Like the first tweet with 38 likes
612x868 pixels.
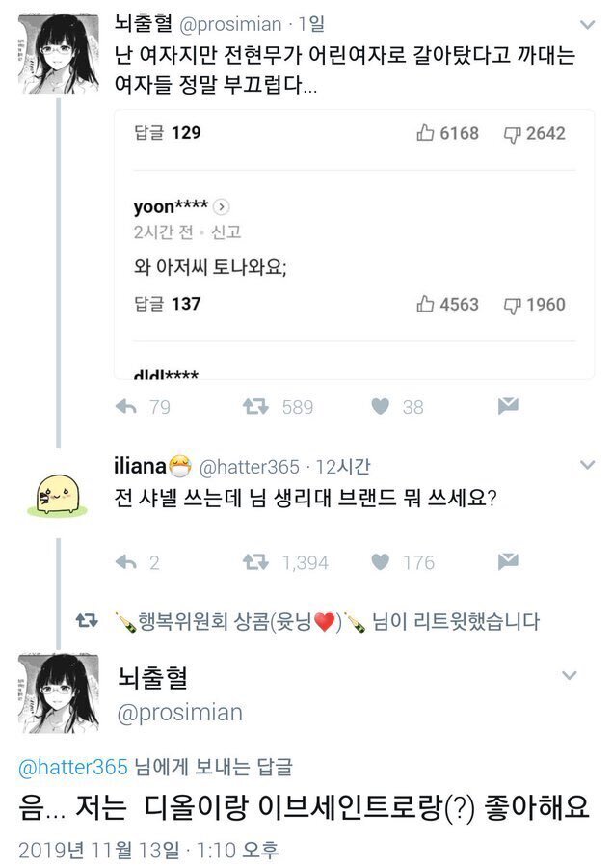(381, 407)
